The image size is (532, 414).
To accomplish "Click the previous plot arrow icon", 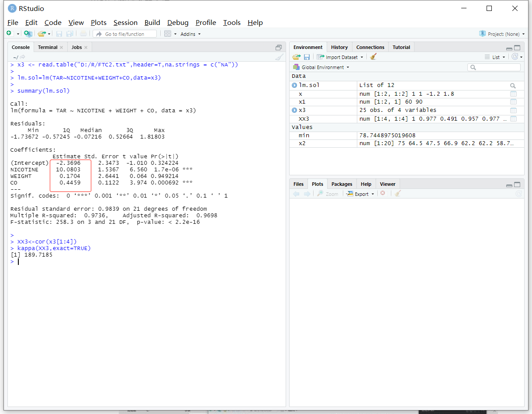I will click(x=297, y=194).
